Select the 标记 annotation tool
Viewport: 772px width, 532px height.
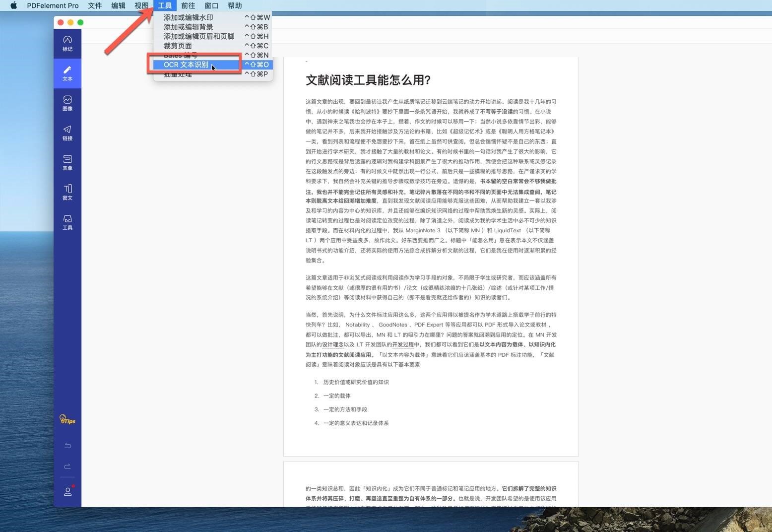click(x=67, y=43)
